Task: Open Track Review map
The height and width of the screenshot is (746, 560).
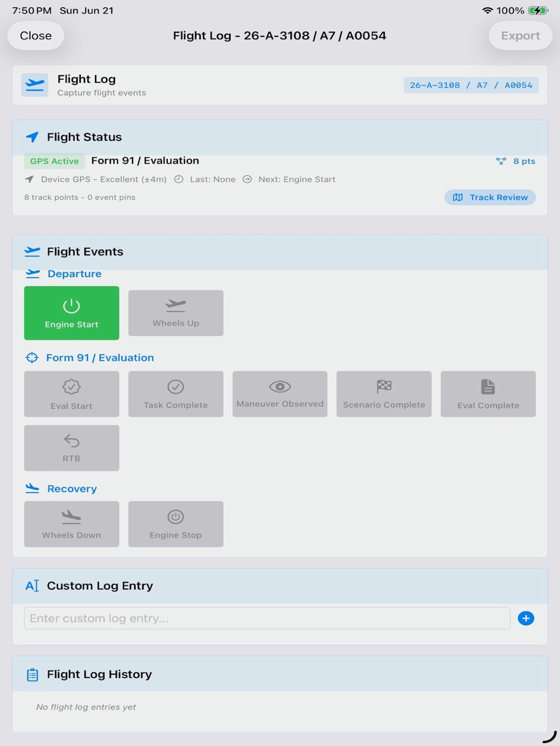Action: [490, 197]
